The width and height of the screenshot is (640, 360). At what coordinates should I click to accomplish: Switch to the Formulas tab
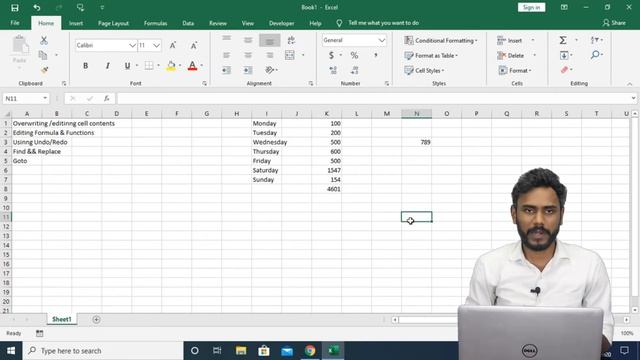click(156, 23)
